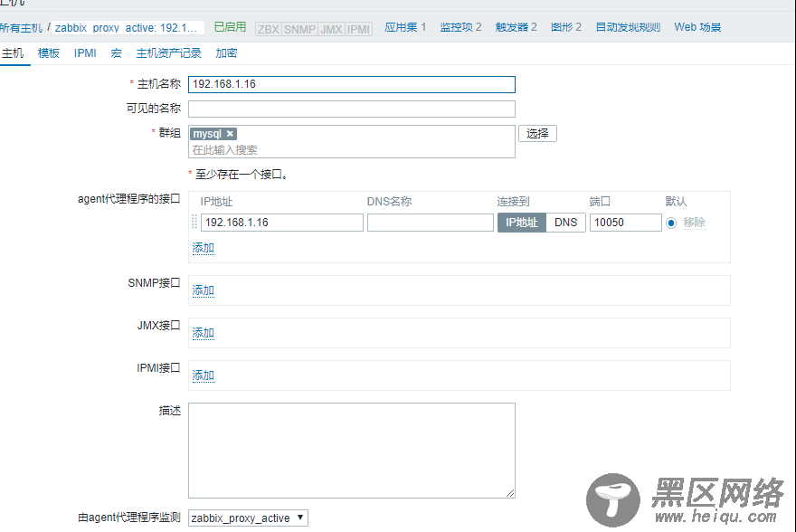Open Web 场景 link
Viewport: 796px width, 532px height.
click(x=697, y=27)
